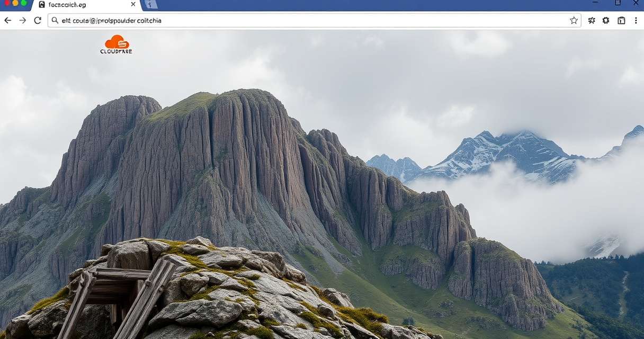Reload the current page

tap(38, 21)
